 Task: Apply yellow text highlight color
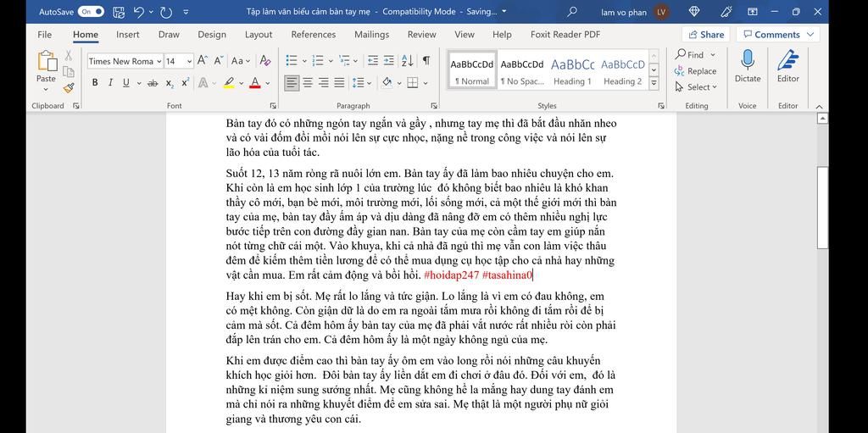(x=229, y=83)
